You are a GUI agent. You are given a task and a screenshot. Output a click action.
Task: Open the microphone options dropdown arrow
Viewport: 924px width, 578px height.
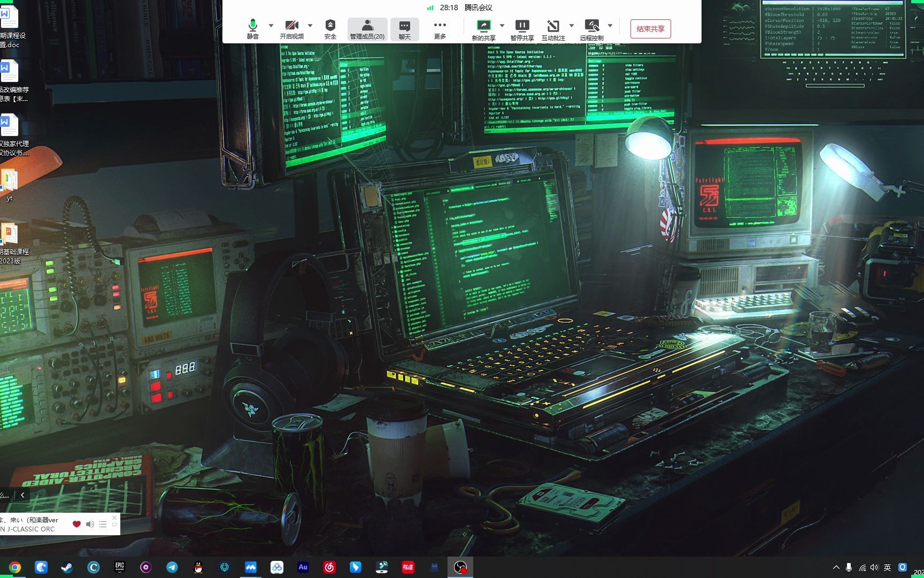[271, 26]
